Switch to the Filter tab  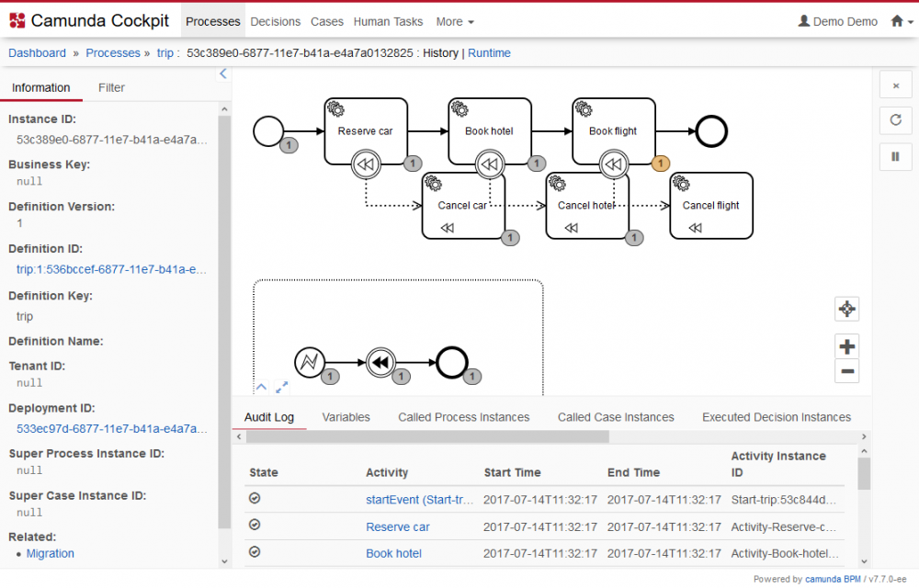[110, 87]
